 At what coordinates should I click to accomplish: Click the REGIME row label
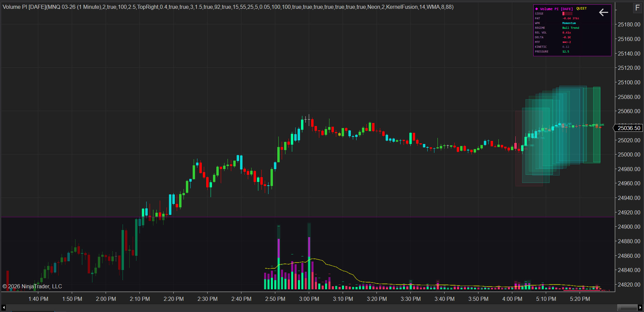pos(540,28)
